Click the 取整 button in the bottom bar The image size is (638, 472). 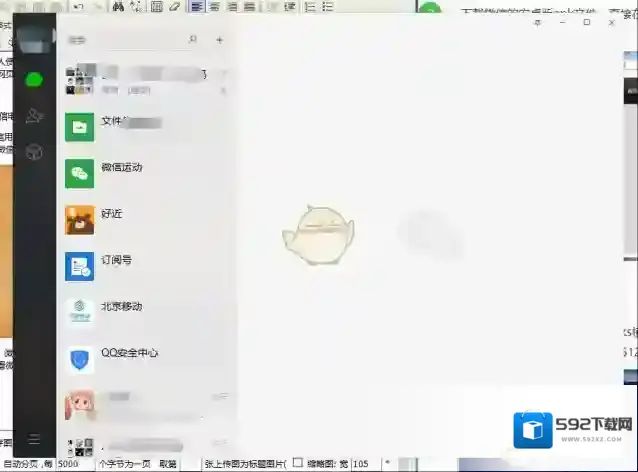click(x=168, y=464)
